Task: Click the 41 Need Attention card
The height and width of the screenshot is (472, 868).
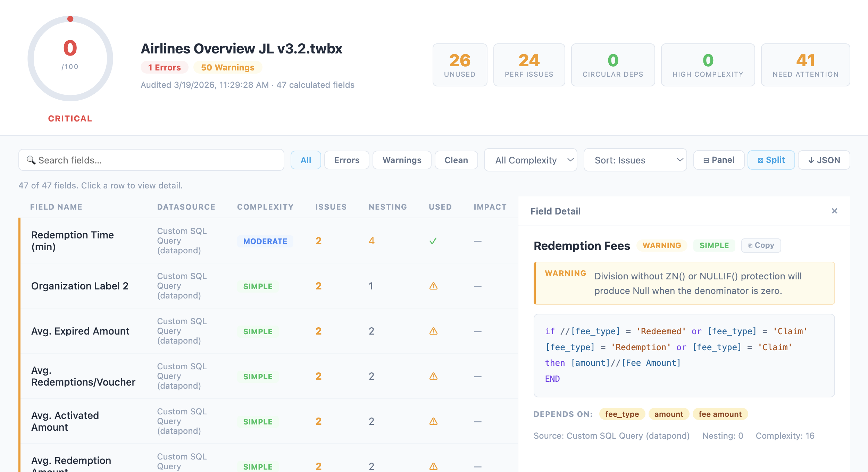Action: (x=806, y=65)
